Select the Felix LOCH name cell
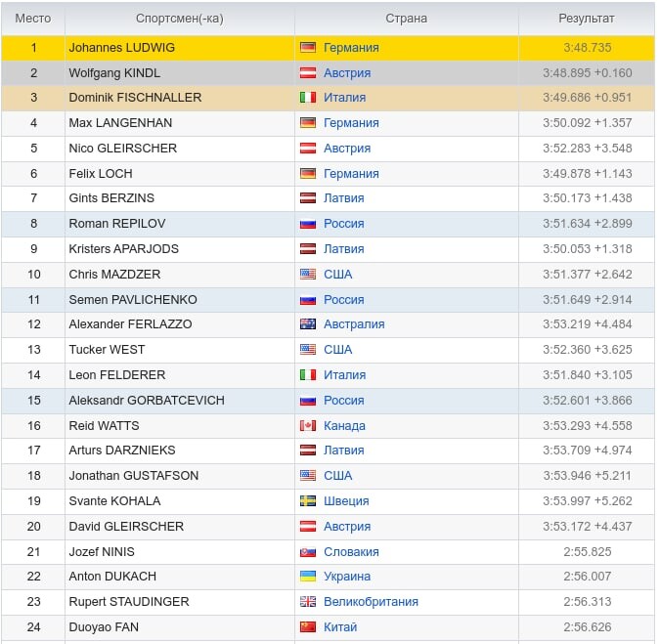The image size is (660, 644). tap(180, 173)
